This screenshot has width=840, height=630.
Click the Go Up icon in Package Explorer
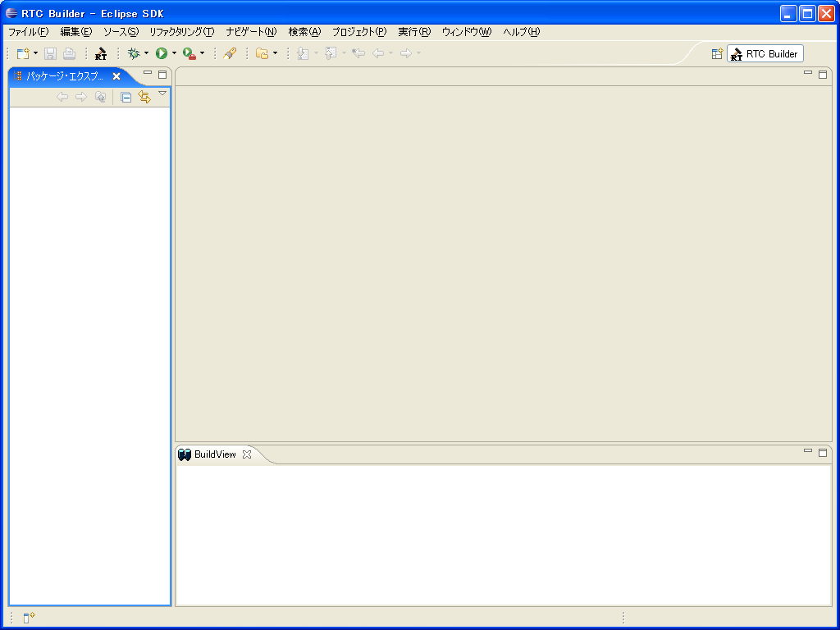[x=100, y=96]
